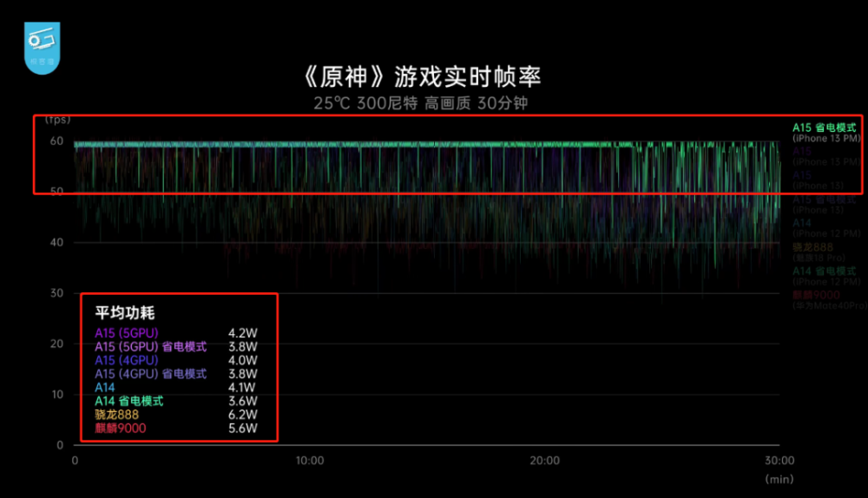868x498 pixels.
Task: Select the 麒麟9000 row label in the power table
Action: point(120,429)
